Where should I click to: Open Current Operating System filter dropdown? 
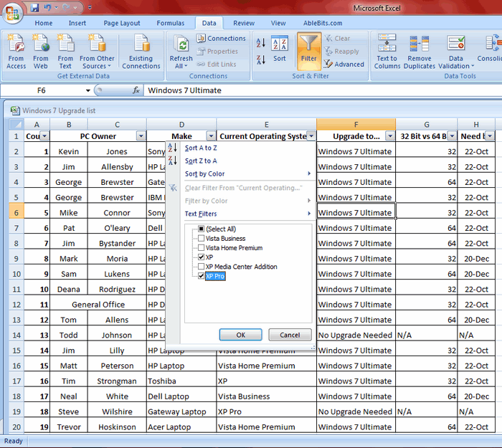(311, 136)
